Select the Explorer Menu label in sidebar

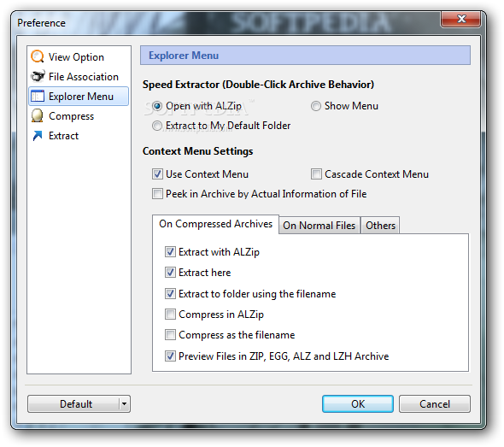(81, 97)
